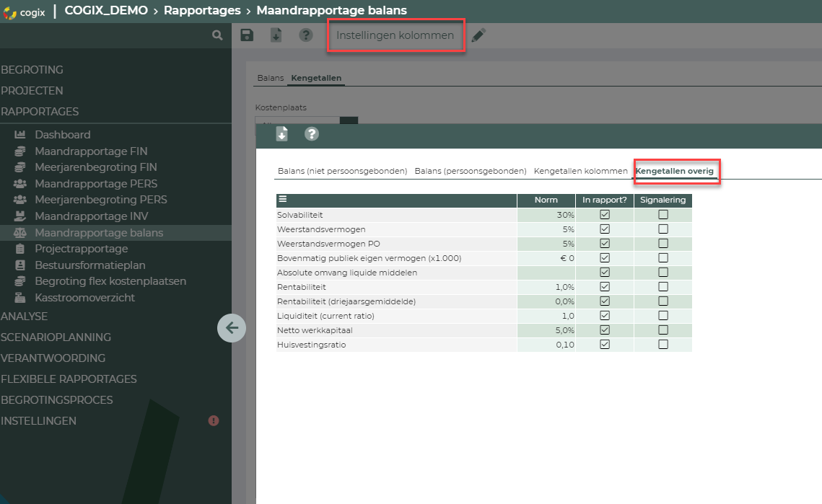This screenshot has width=822, height=504.
Task: Expand the Scenarioplanning sidebar section
Action: 56,337
